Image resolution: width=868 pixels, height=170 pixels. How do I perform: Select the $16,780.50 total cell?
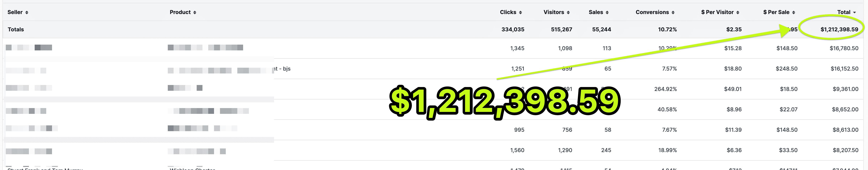[x=844, y=48]
